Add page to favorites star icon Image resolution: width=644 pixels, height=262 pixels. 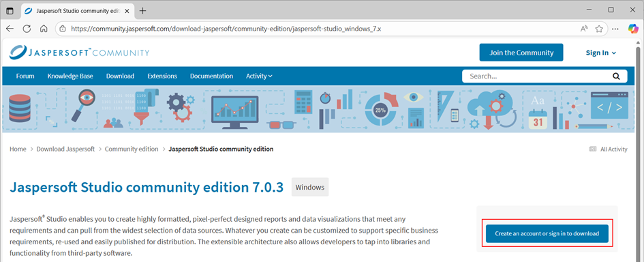599,29
